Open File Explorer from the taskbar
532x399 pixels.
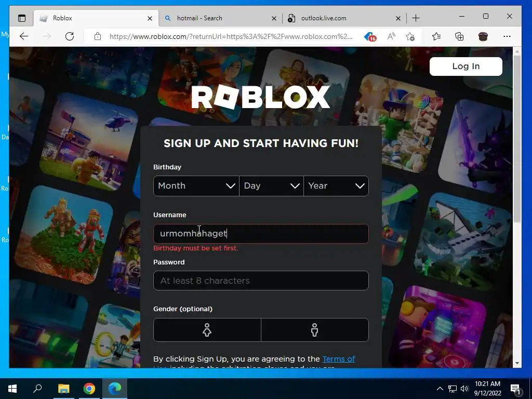point(63,389)
